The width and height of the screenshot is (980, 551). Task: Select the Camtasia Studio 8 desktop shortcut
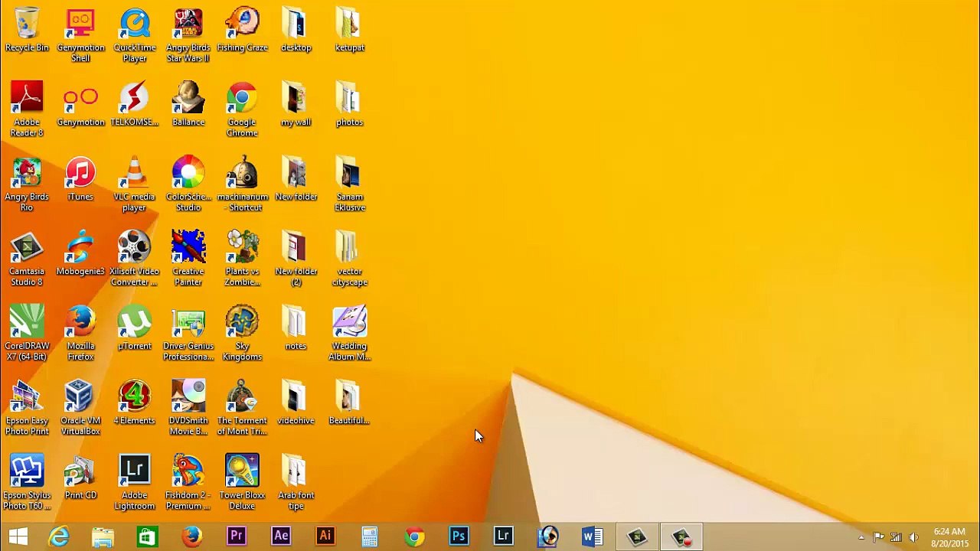(x=27, y=259)
